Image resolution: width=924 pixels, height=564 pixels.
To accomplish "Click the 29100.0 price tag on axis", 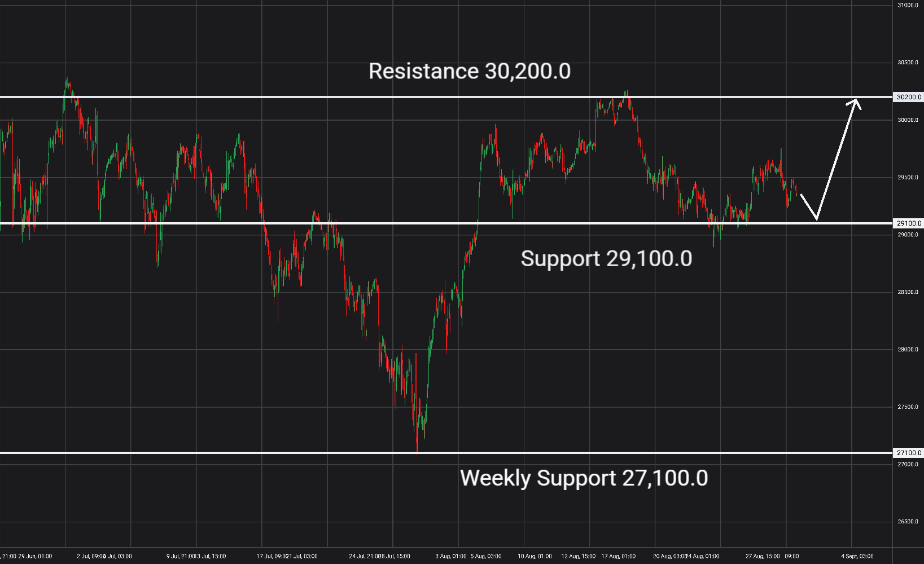I will (908, 223).
